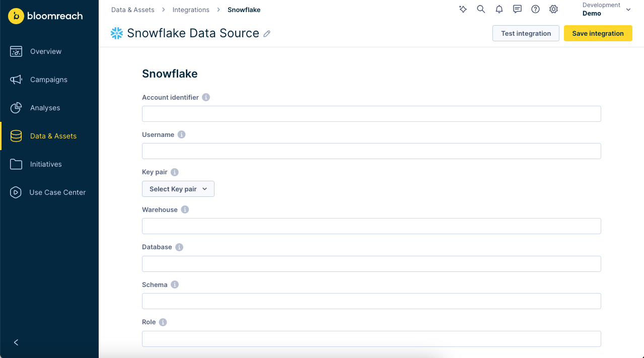The image size is (644, 358).
Task: Focus the Schema input field
Action: click(x=372, y=301)
